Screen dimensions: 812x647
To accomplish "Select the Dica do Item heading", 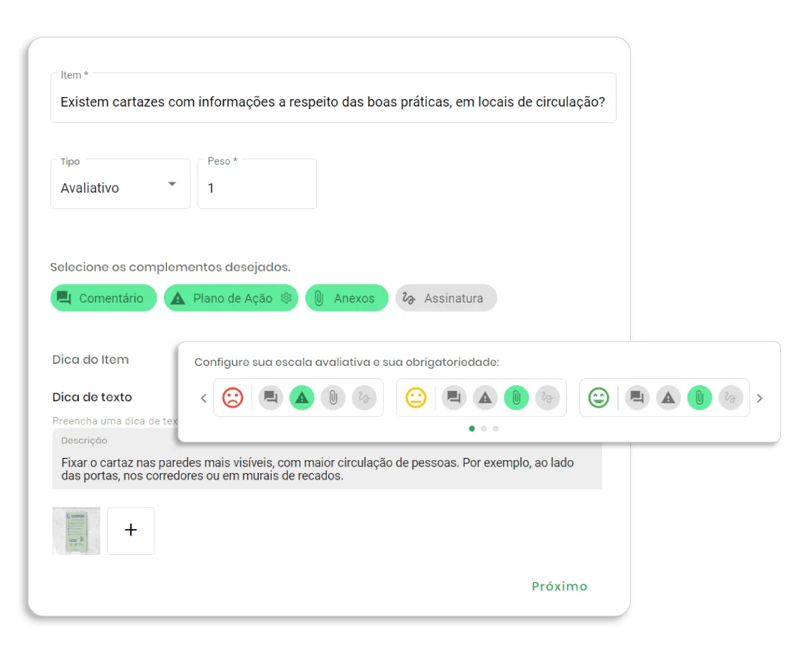I will 90,359.
